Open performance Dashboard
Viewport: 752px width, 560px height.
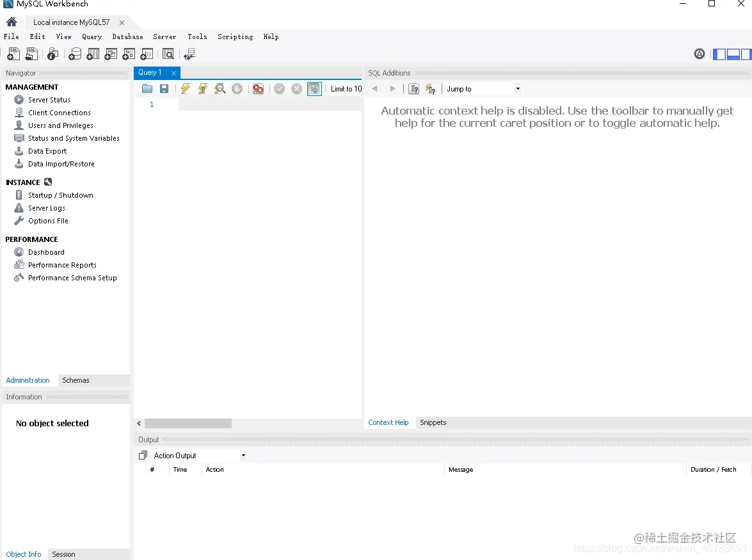pyautogui.click(x=46, y=252)
